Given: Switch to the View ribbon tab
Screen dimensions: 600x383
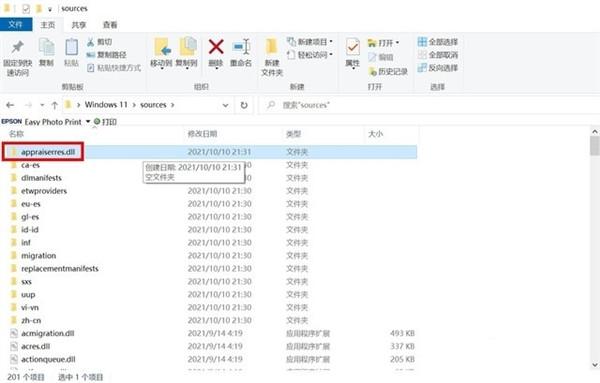Looking at the screenshot, I should pos(110,25).
